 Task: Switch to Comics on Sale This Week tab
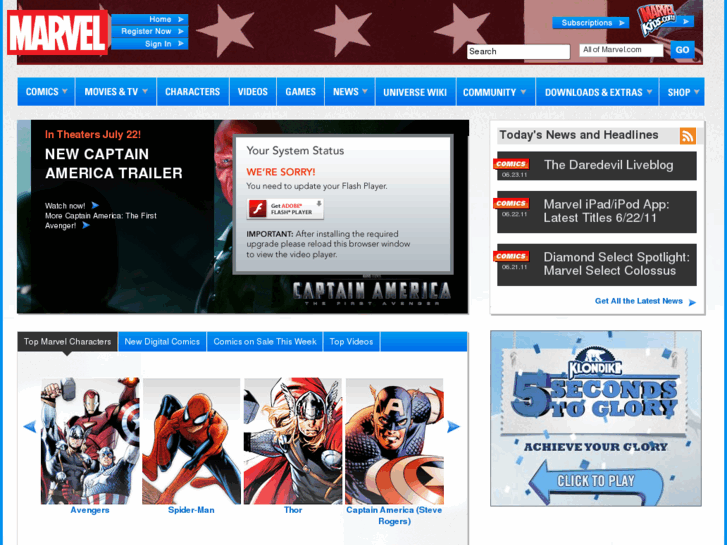pos(265,342)
